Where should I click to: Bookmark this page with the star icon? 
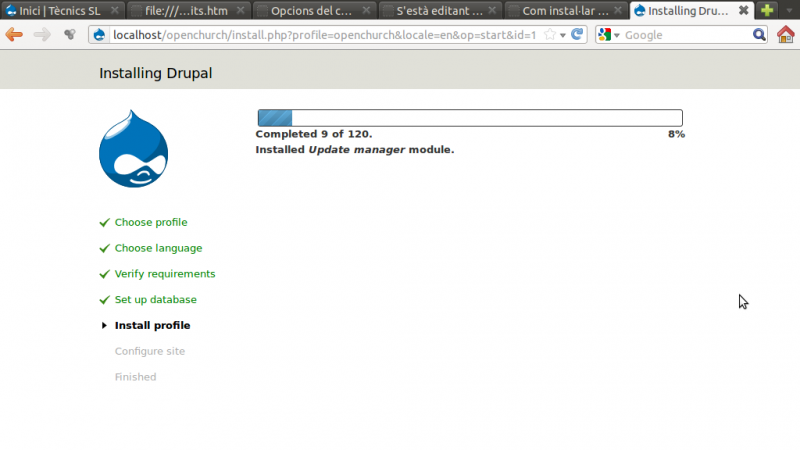click(549, 34)
